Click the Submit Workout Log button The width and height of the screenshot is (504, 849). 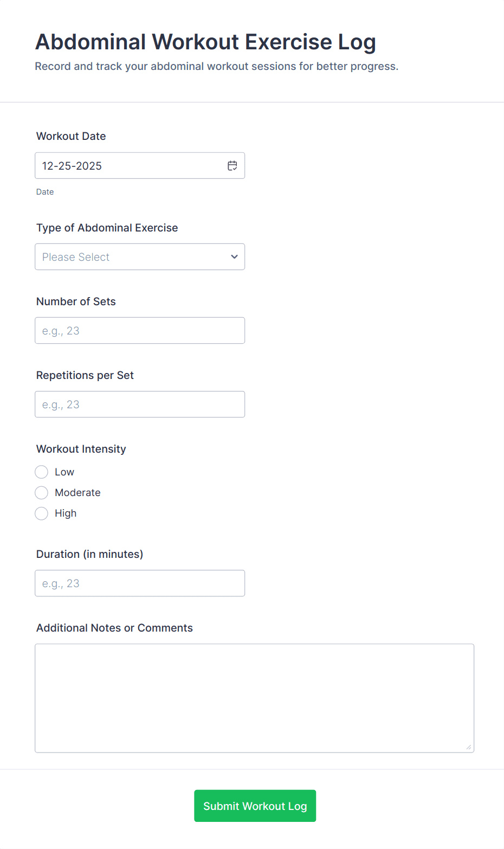pyautogui.click(x=255, y=806)
